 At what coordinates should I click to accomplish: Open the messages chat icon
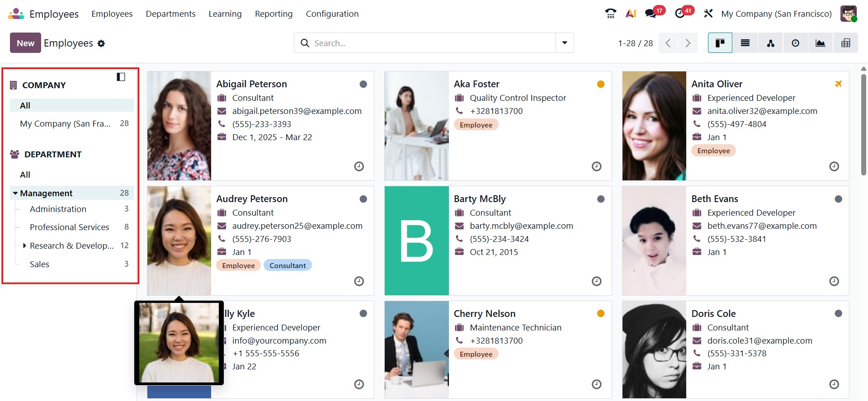click(x=651, y=14)
